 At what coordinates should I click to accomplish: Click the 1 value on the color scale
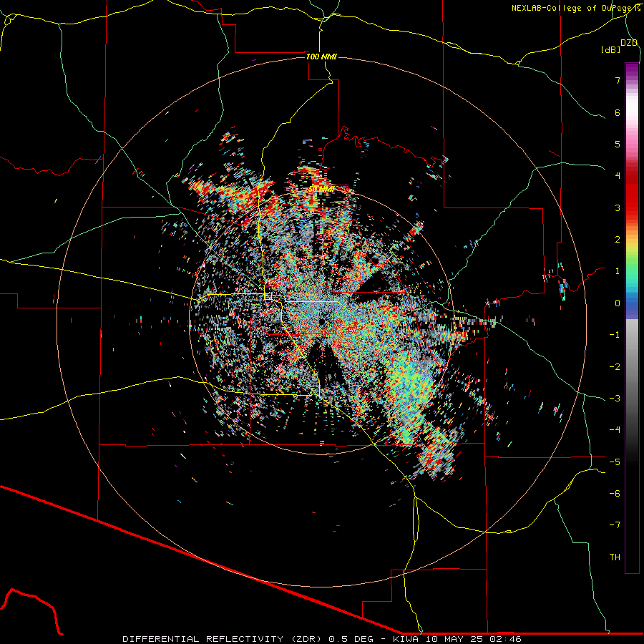click(x=618, y=271)
